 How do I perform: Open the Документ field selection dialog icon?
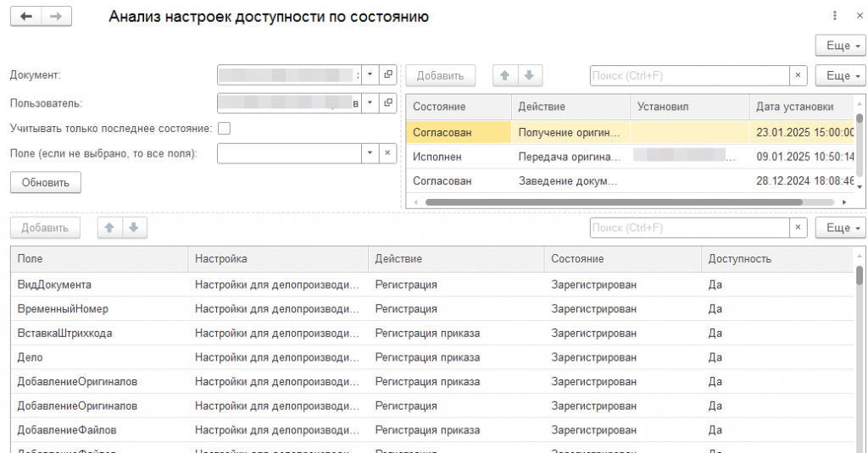point(389,75)
